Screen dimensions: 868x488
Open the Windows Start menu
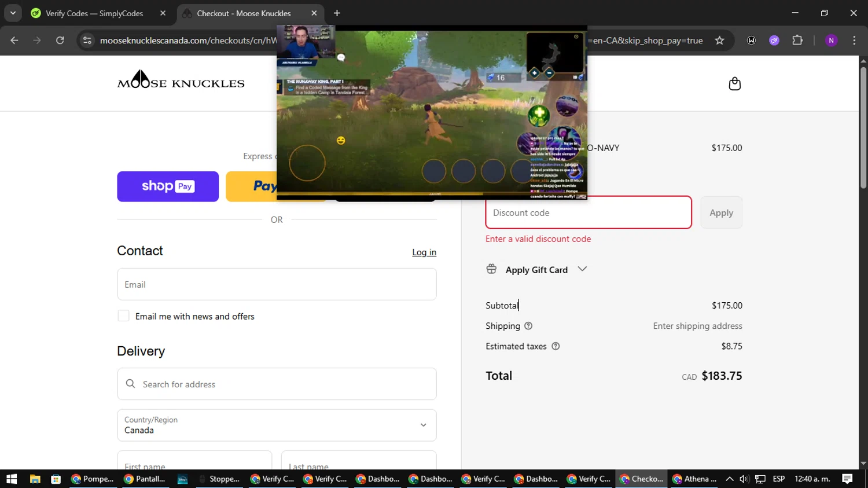[x=12, y=479]
